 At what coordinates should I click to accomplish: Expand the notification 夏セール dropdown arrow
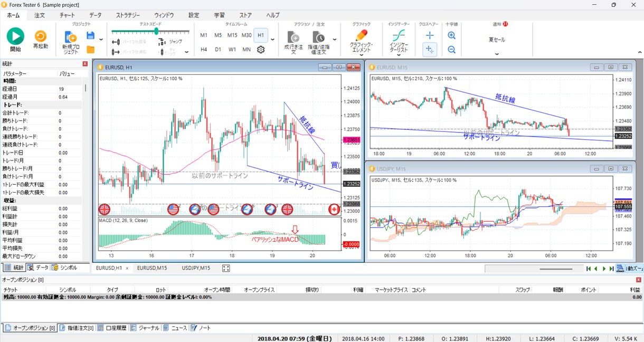point(497,53)
